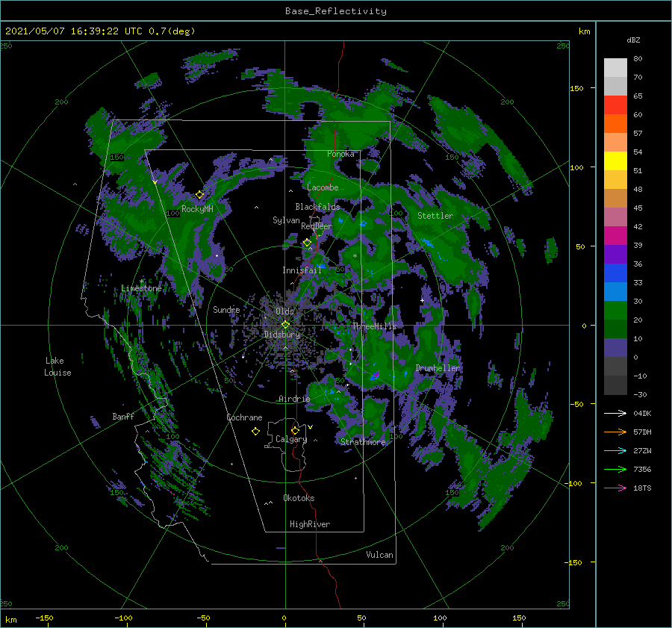Click the Banff label
The width and height of the screenshot is (672, 628).
123,416
